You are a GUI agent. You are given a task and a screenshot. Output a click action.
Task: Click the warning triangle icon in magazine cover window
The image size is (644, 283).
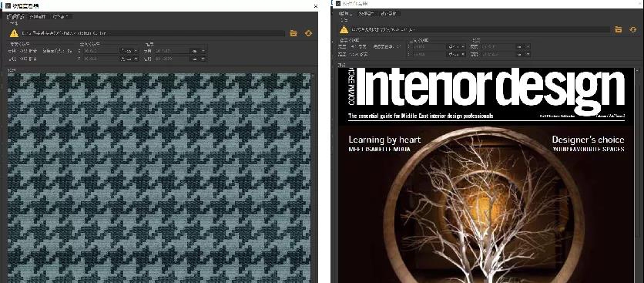[x=344, y=29]
